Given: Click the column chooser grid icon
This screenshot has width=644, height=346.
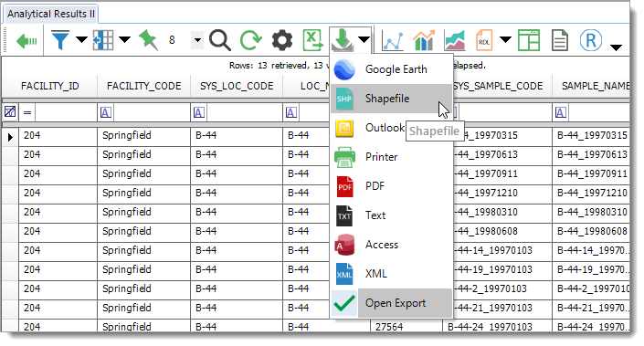Looking at the screenshot, I should (x=103, y=40).
